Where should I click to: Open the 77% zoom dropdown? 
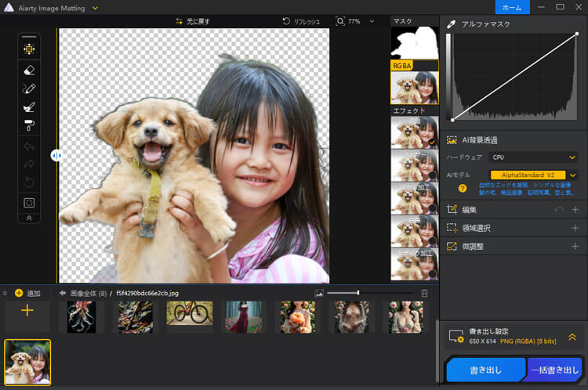pyautogui.click(x=372, y=21)
